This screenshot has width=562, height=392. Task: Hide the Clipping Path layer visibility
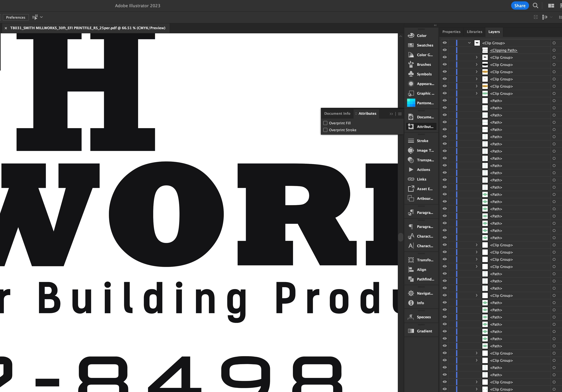pyautogui.click(x=445, y=50)
